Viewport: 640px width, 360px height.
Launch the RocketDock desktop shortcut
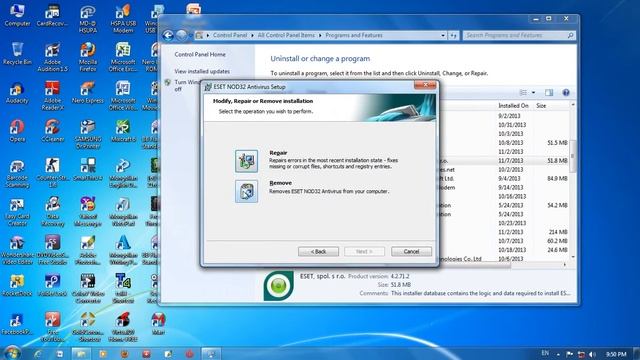17,285
